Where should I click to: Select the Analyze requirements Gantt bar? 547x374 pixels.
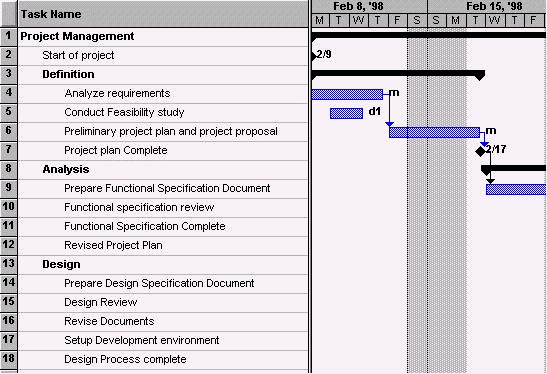(347, 95)
